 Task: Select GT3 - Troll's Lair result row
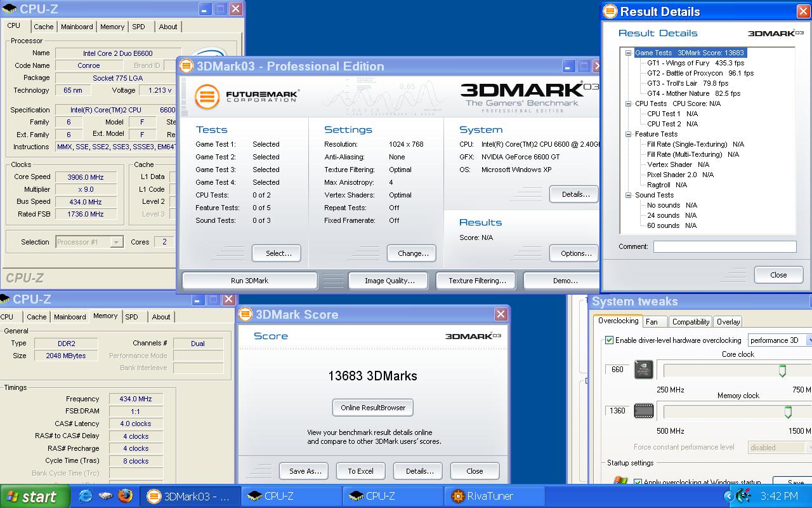(x=688, y=83)
